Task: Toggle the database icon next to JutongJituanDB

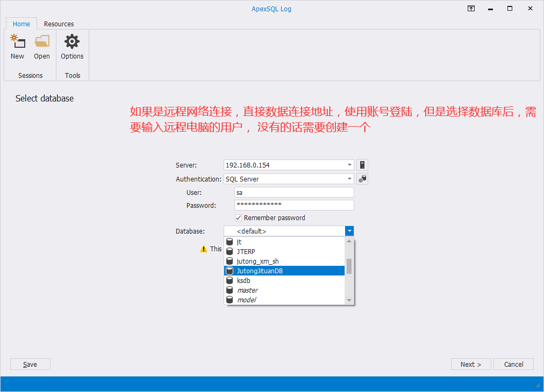Action: 230,271
